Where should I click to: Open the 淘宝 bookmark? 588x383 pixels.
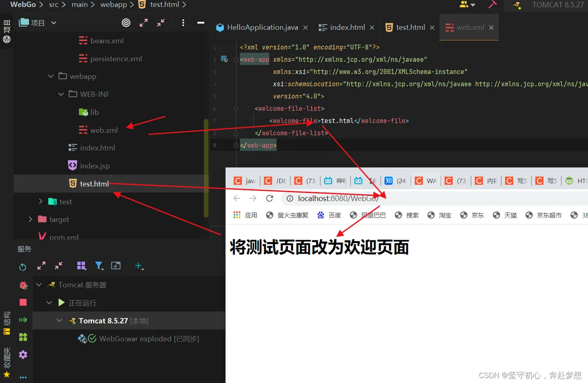click(439, 215)
